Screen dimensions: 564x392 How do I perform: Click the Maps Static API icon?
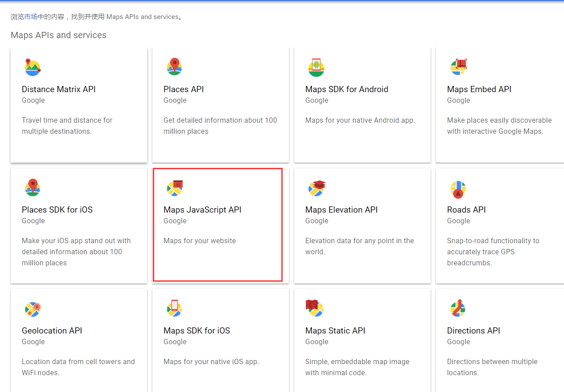[x=315, y=308]
